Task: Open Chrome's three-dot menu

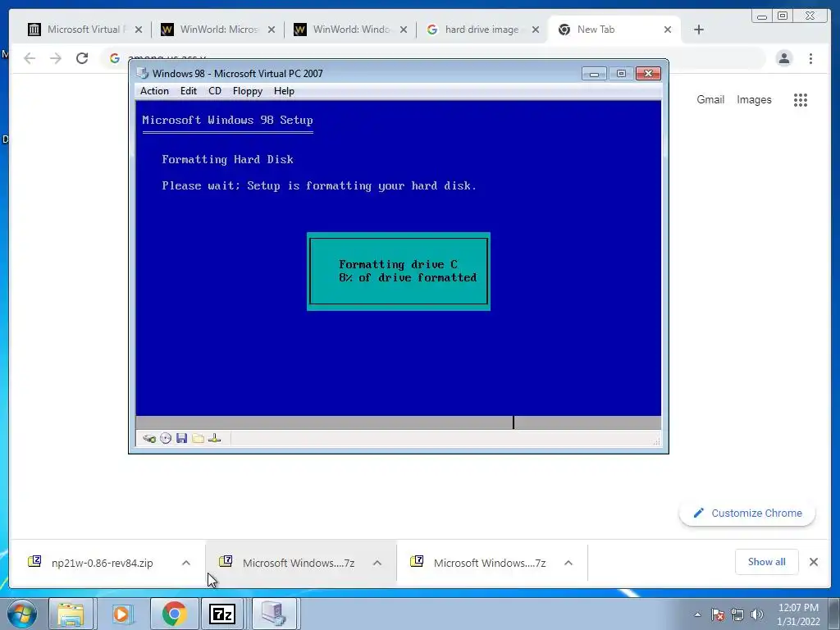Action: pyautogui.click(x=811, y=58)
